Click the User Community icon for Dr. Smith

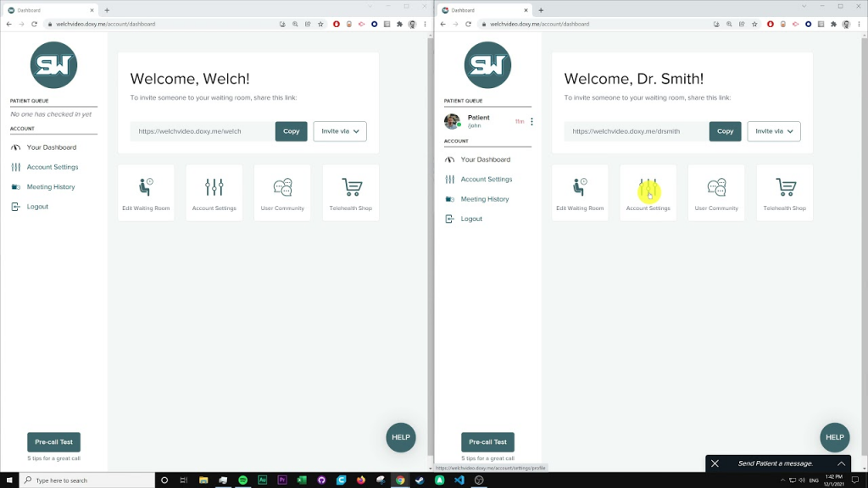716,186
